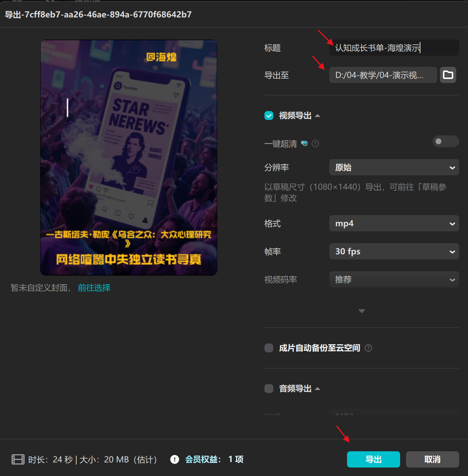This screenshot has height=476, width=468.
Task: Open the 格式 format dropdown showing mp4
Action: coord(394,223)
